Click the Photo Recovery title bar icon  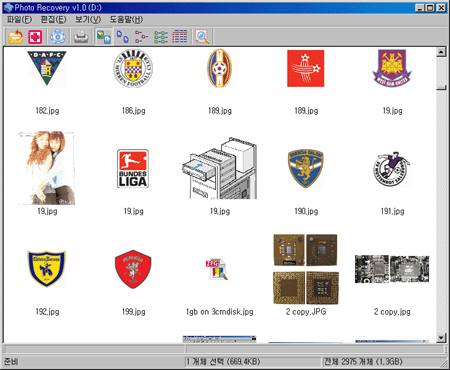coord(8,7)
